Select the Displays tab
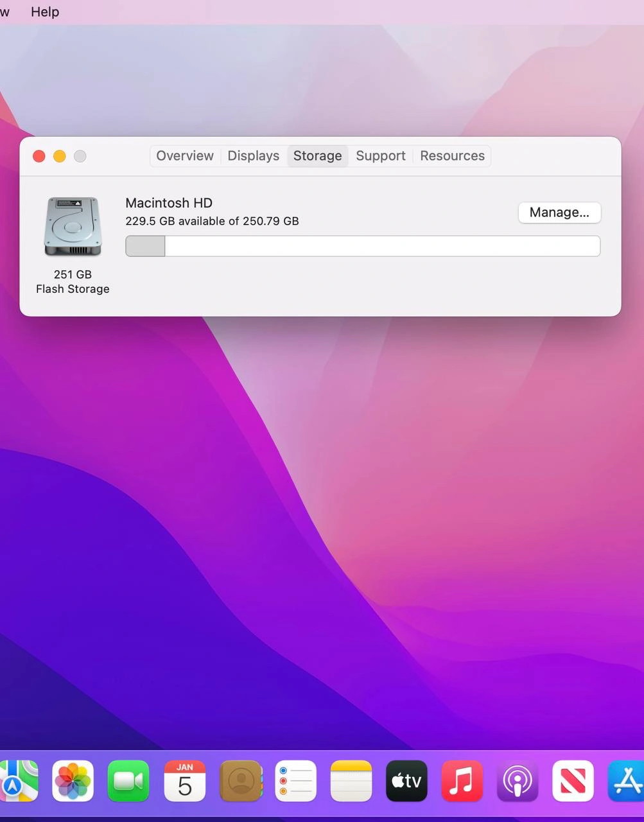 [253, 156]
